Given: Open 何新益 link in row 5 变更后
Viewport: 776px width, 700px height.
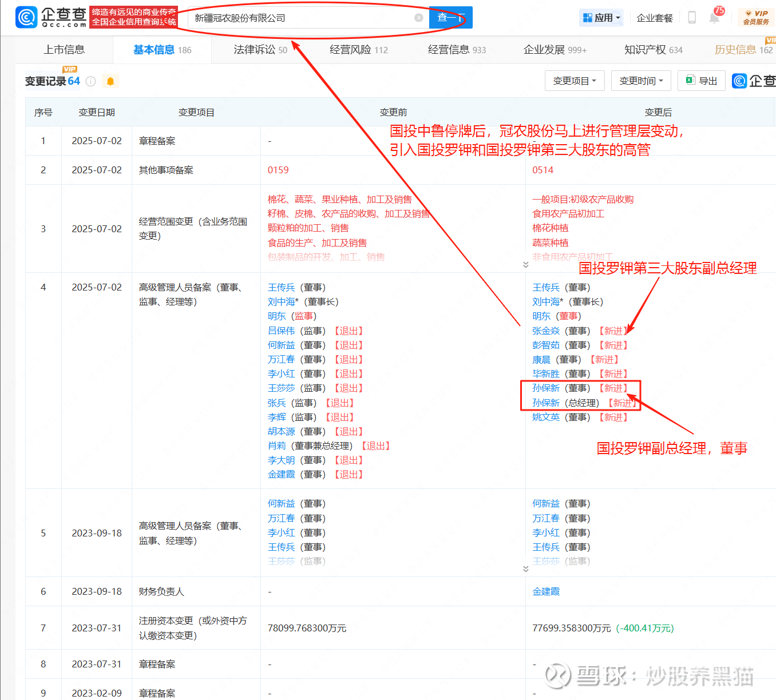Looking at the screenshot, I should click(x=546, y=503).
